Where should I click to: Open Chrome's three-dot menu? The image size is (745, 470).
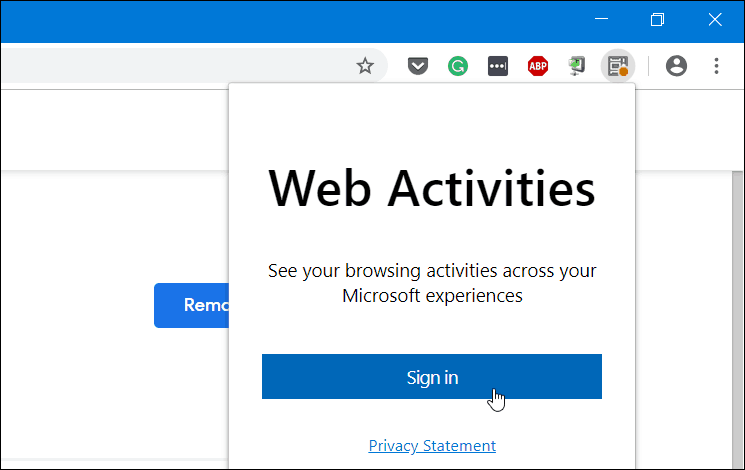(x=716, y=66)
